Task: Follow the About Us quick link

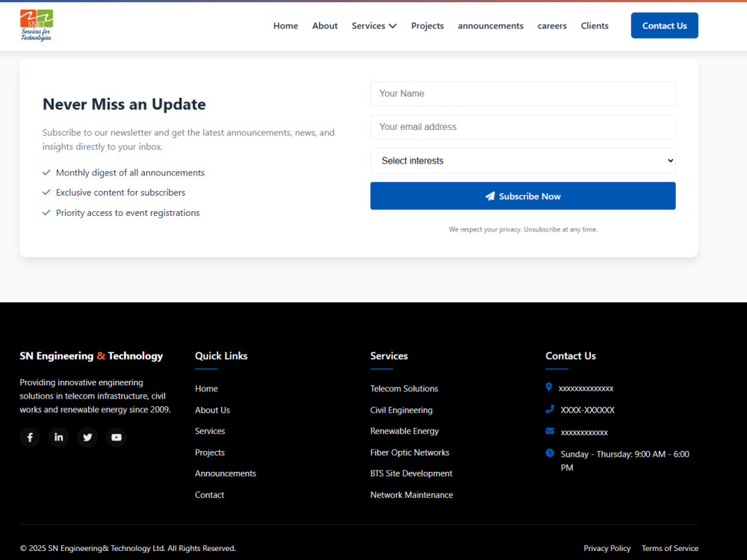Action: [x=212, y=410]
